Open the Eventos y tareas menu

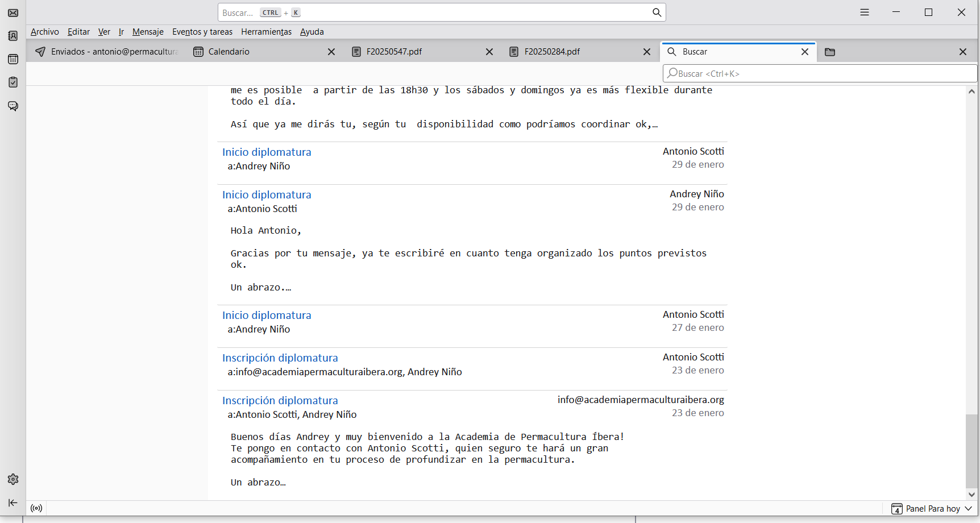coord(202,32)
